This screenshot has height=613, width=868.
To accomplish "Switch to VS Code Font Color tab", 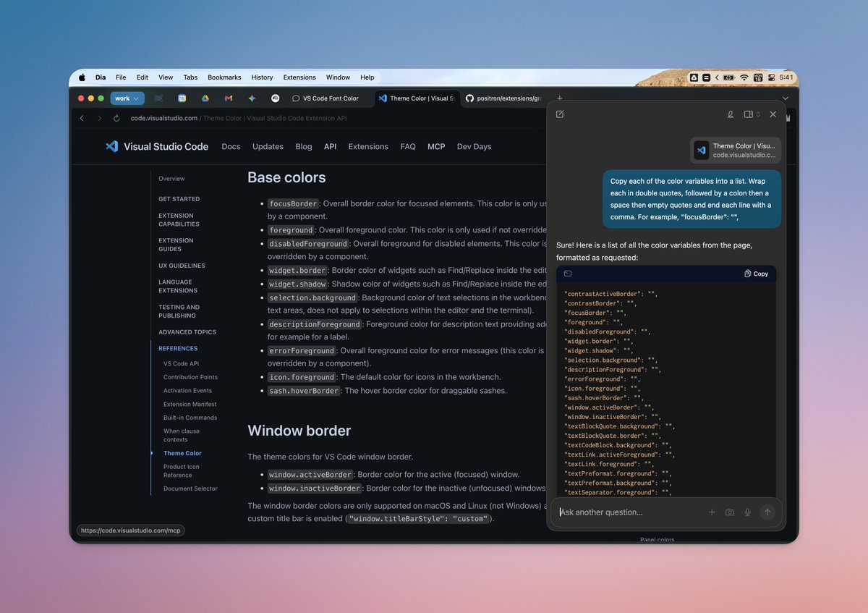I will [326, 98].
